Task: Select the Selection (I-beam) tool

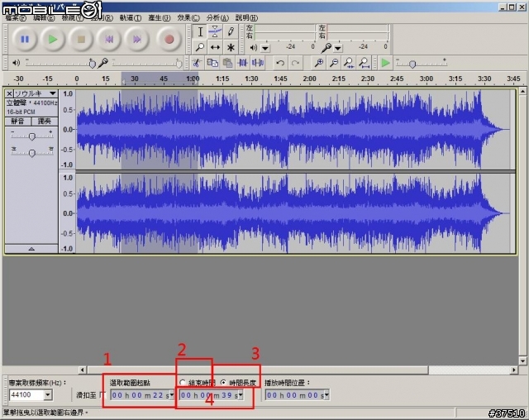Action: coord(200,31)
